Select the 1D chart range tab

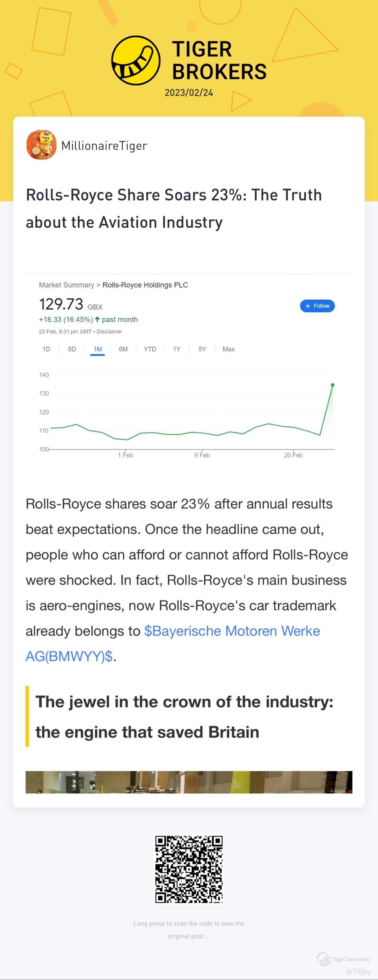[46, 349]
